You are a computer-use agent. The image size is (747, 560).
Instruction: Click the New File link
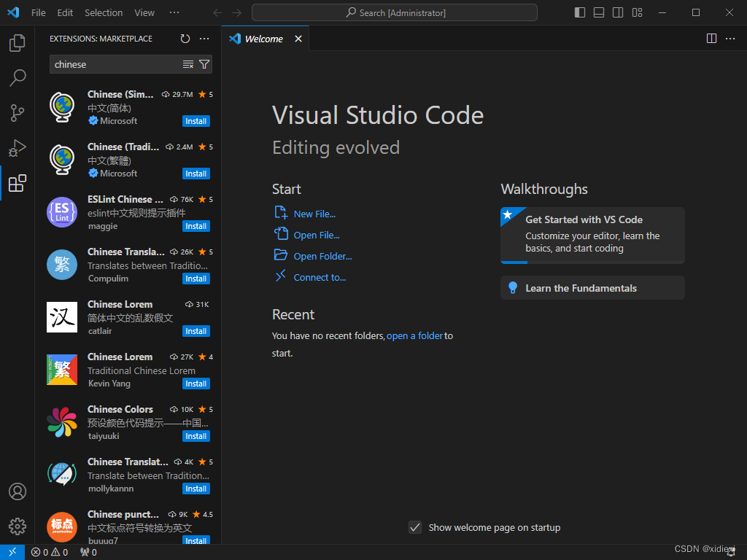click(314, 214)
